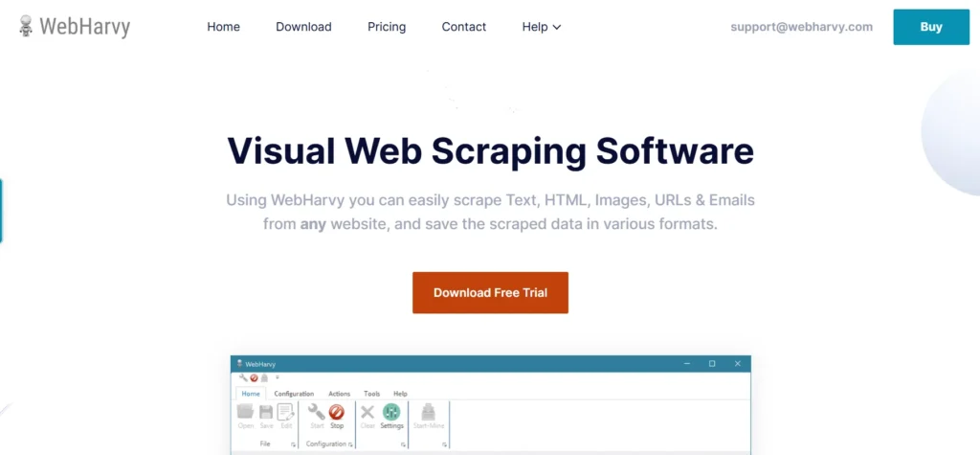Click the Visual Web Scraping Software heading
The image size is (980, 455).
pyautogui.click(x=490, y=150)
